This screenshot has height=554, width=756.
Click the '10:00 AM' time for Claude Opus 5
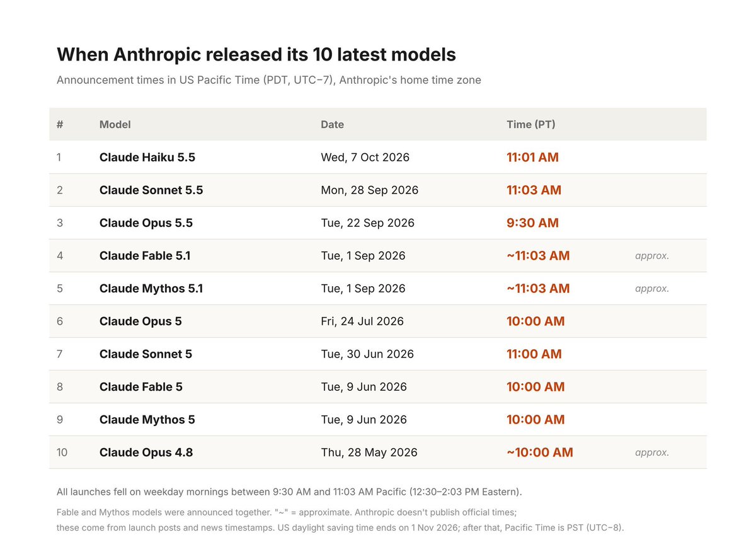tap(535, 321)
